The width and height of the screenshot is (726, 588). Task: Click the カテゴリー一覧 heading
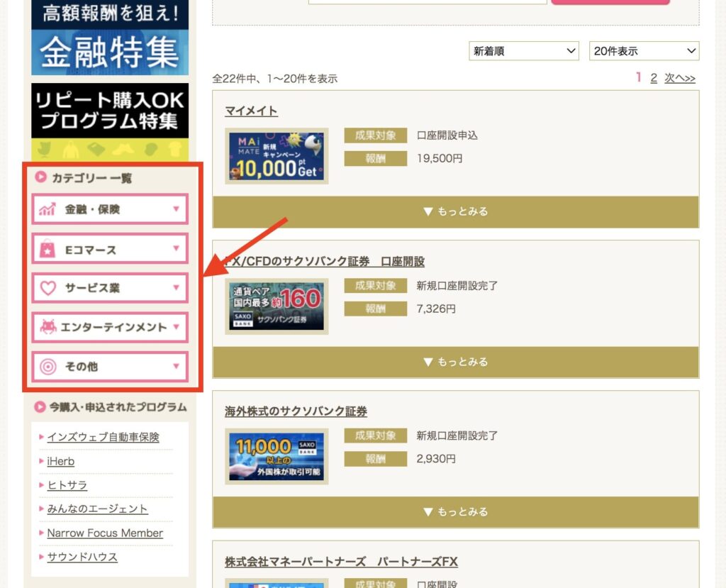91,178
